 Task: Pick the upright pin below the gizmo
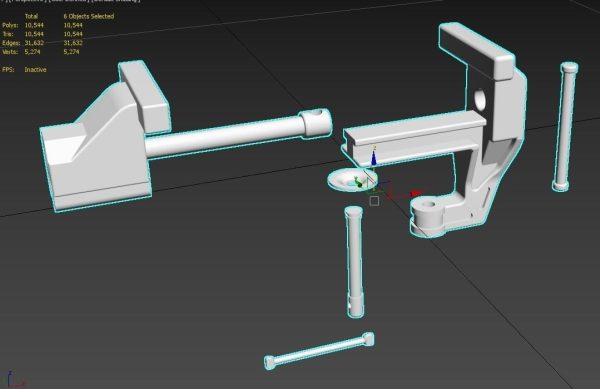tap(354, 262)
